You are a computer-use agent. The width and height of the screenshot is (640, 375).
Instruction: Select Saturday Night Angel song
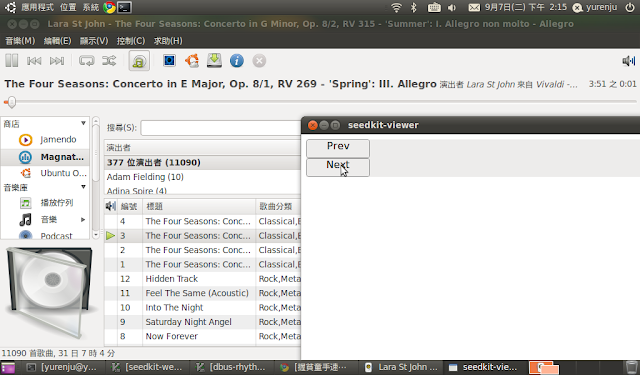click(203, 322)
